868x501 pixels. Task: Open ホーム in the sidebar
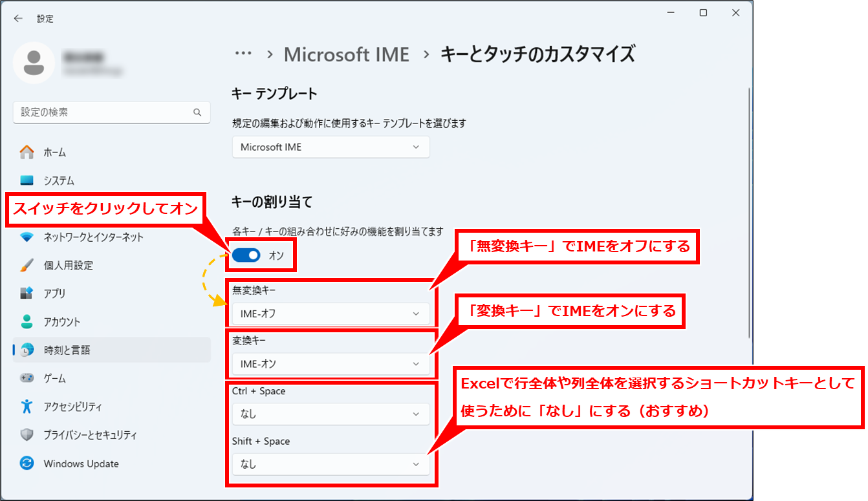pyautogui.click(x=112, y=153)
